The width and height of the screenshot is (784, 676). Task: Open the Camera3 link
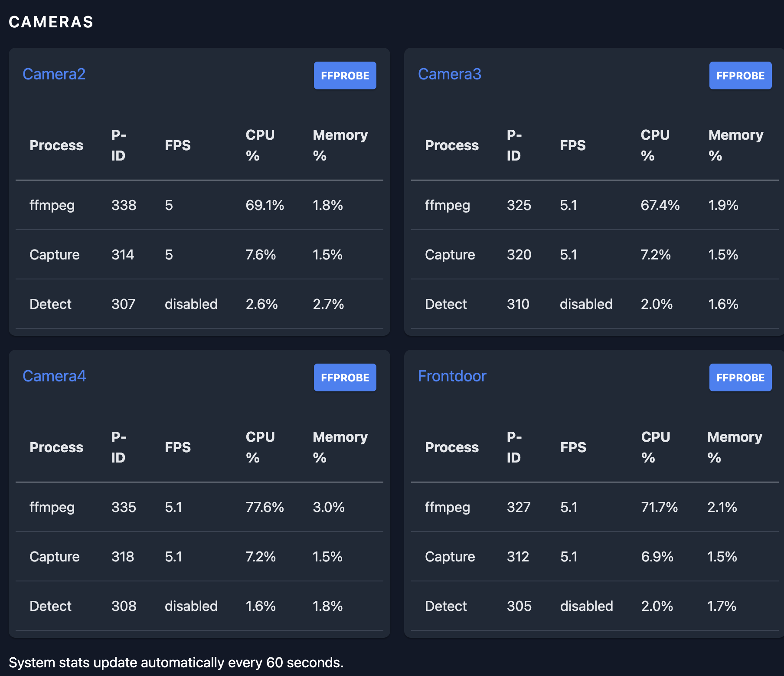point(449,74)
